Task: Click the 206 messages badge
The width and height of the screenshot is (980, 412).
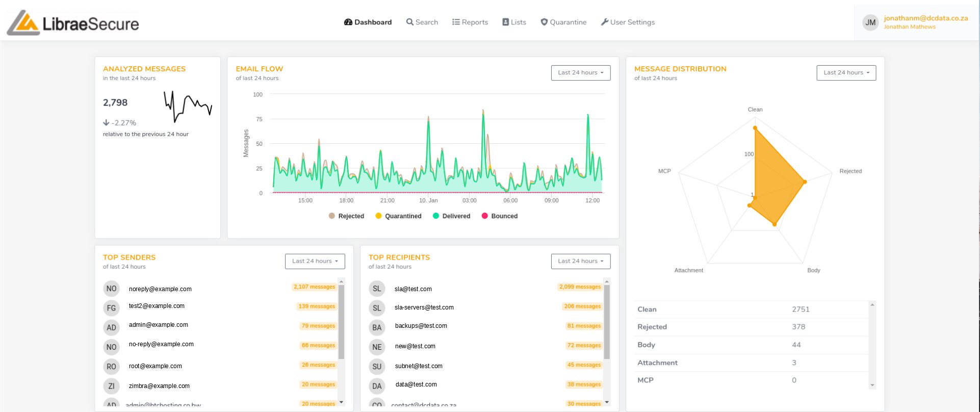Action: (x=582, y=306)
